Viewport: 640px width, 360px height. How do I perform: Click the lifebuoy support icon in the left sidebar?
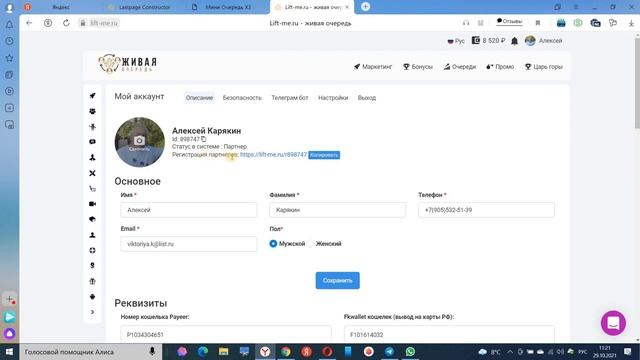[93, 250]
